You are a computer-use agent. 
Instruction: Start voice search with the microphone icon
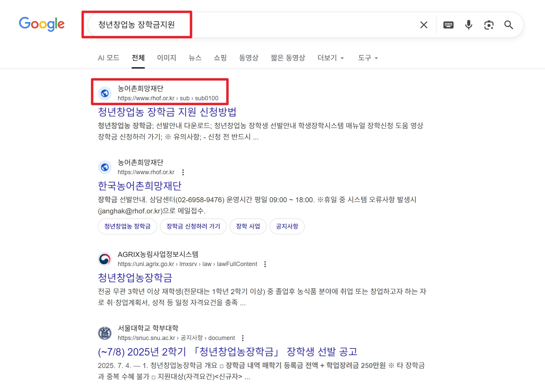pyautogui.click(x=468, y=25)
